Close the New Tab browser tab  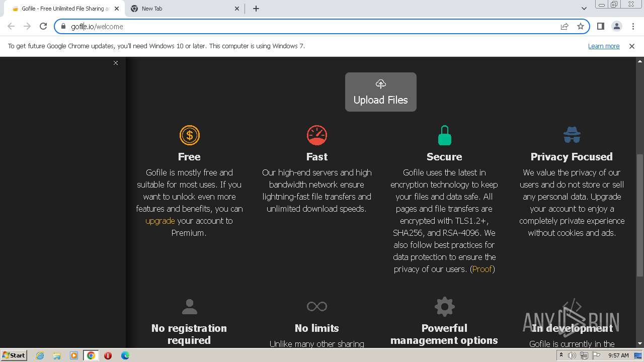tap(237, 9)
